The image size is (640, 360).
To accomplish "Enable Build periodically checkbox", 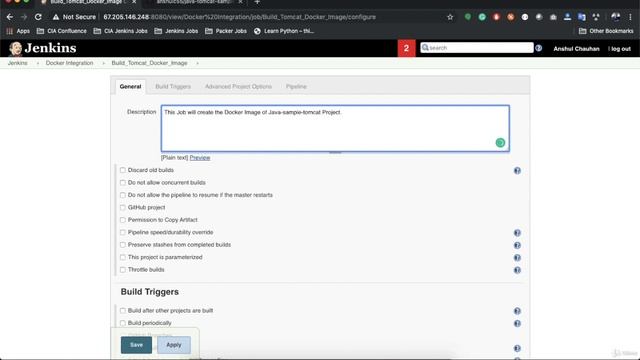I will 123,323.
